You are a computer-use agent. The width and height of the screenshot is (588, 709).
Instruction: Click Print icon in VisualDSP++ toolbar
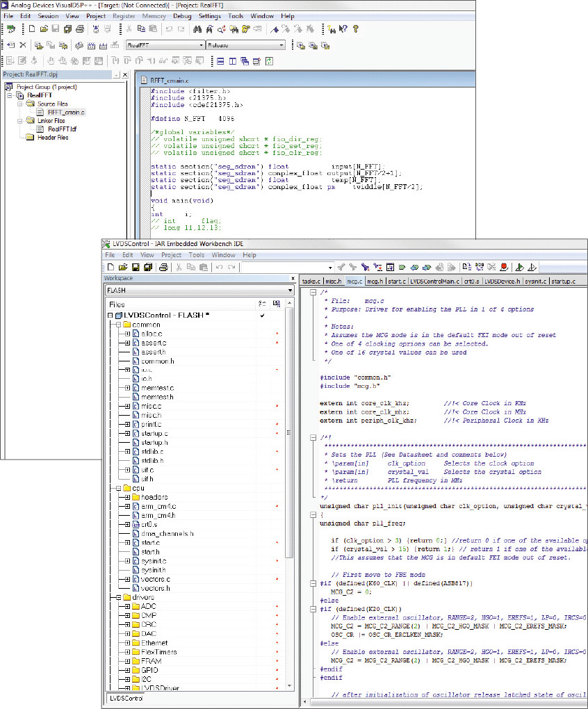pyautogui.click(x=80, y=29)
